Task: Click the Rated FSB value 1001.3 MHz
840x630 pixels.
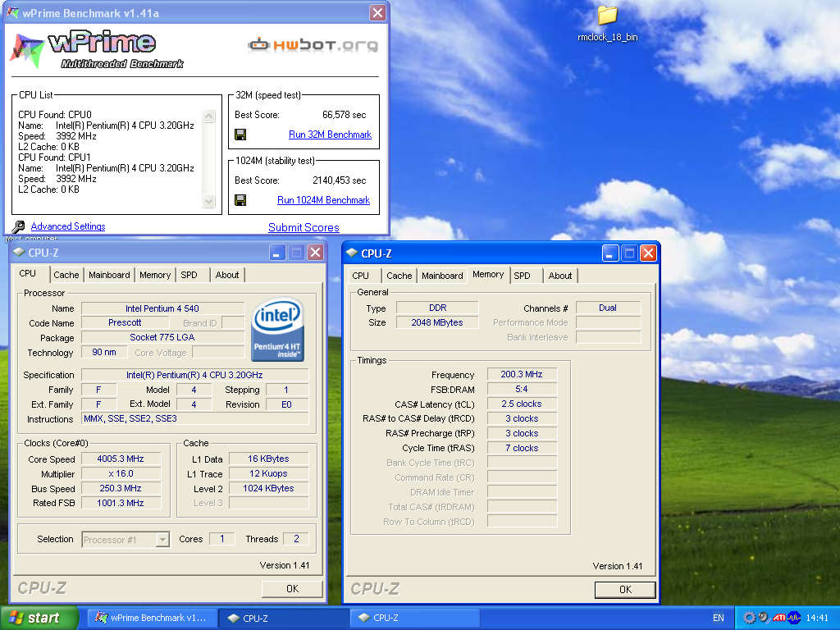Action: click(121, 503)
